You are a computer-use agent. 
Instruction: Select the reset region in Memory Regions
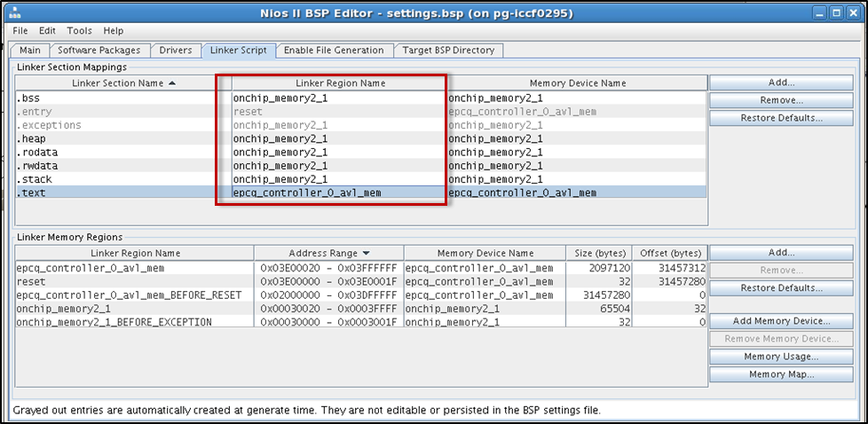361,282
